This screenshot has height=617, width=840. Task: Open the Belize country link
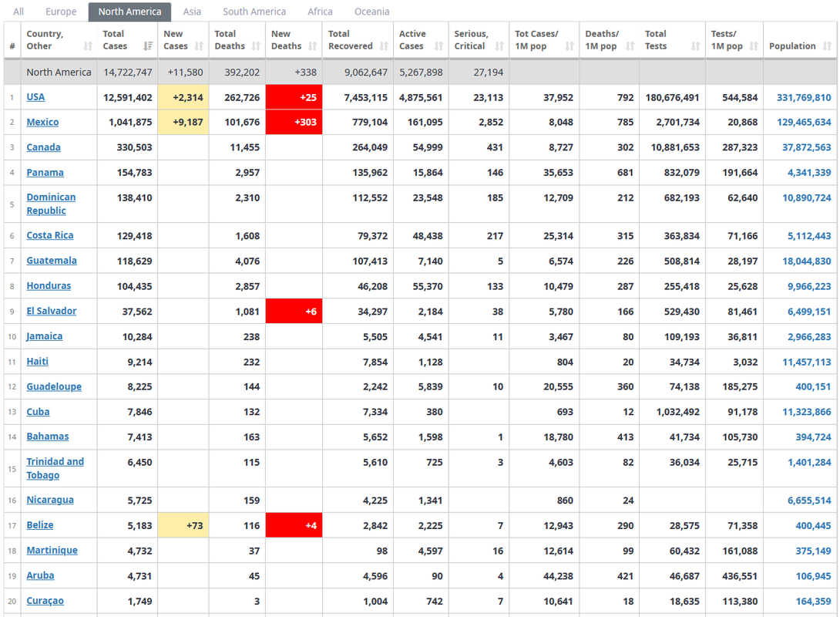[x=40, y=524]
